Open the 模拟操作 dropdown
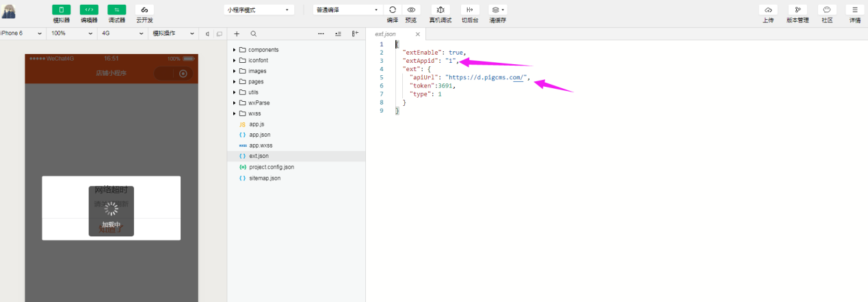868x302 pixels. click(173, 33)
